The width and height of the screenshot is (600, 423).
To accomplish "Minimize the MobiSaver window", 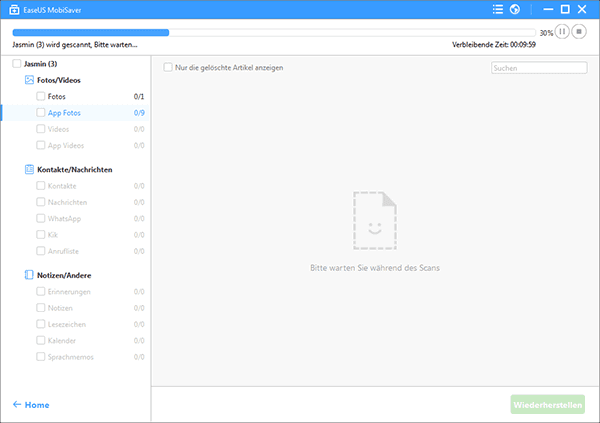I will point(548,9).
